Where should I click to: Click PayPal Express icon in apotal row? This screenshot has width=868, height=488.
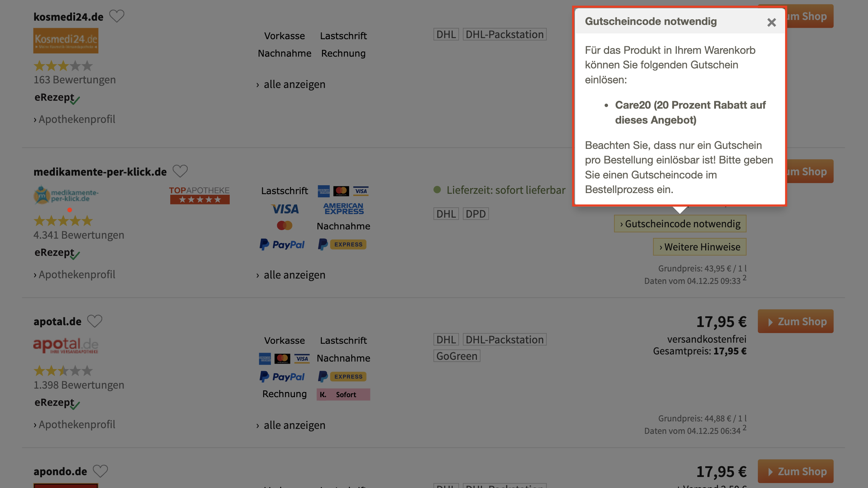click(342, 377)
